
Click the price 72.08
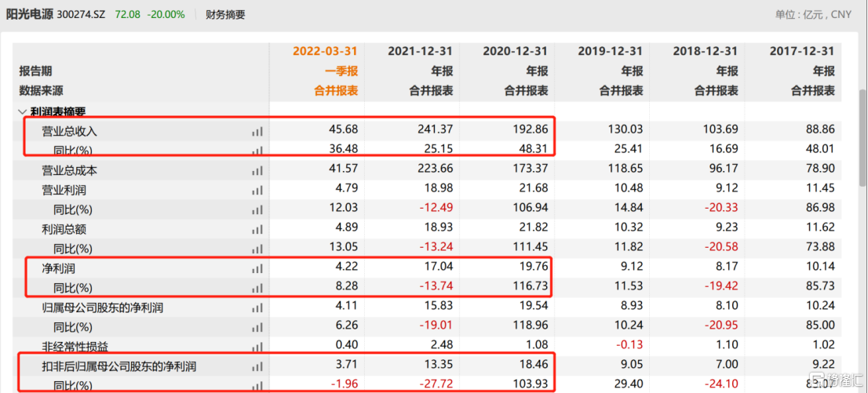point(128,14)
